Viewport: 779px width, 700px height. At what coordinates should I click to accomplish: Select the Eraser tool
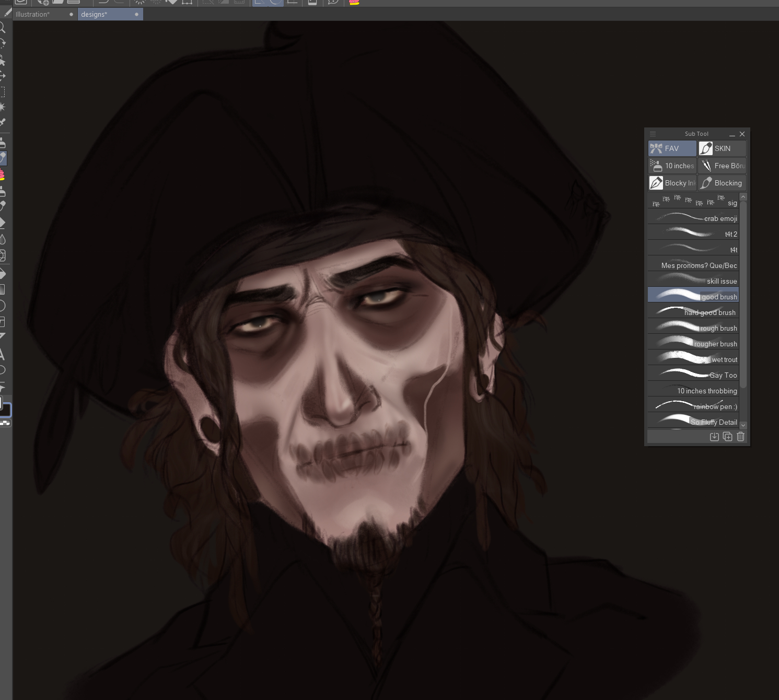[x=3, y=223]
